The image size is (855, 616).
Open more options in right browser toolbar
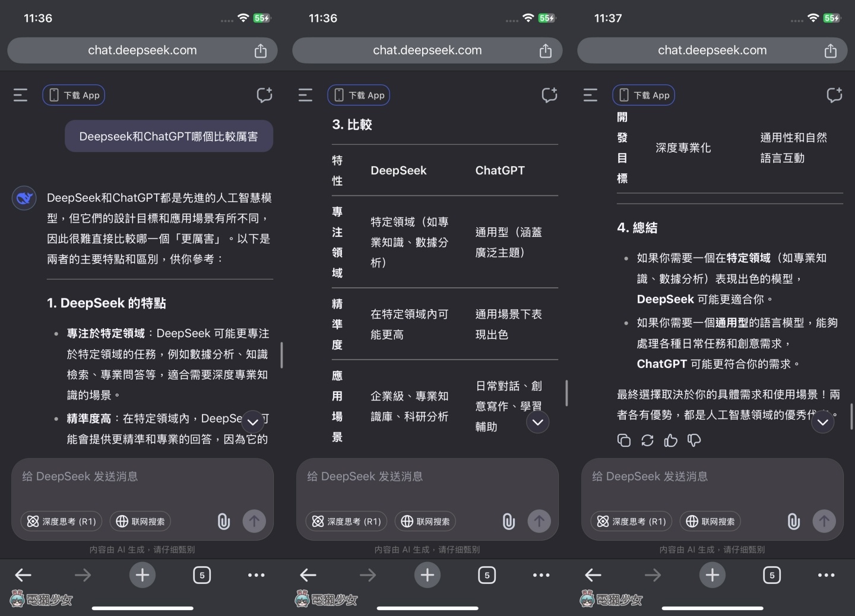[x=826, y=575]
